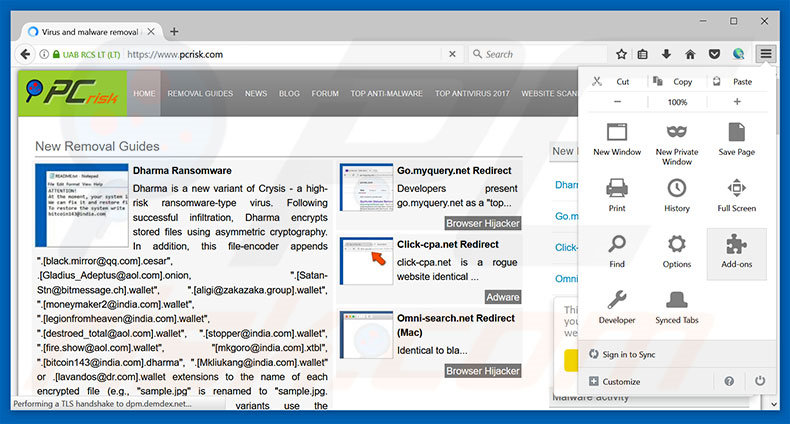Close the Virus and malware removal tab
Screen dimensions: 790x424
point(151,32)
